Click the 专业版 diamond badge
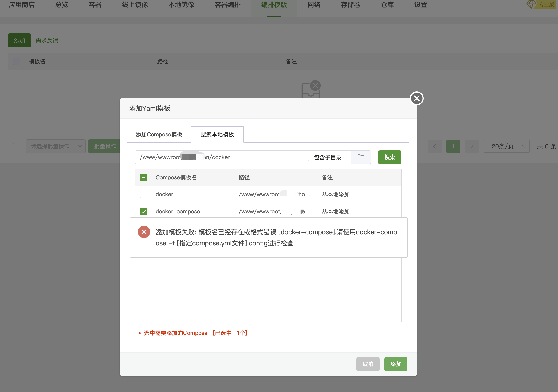The width and height of the screenshot is (558, 392). coord(542,4)
